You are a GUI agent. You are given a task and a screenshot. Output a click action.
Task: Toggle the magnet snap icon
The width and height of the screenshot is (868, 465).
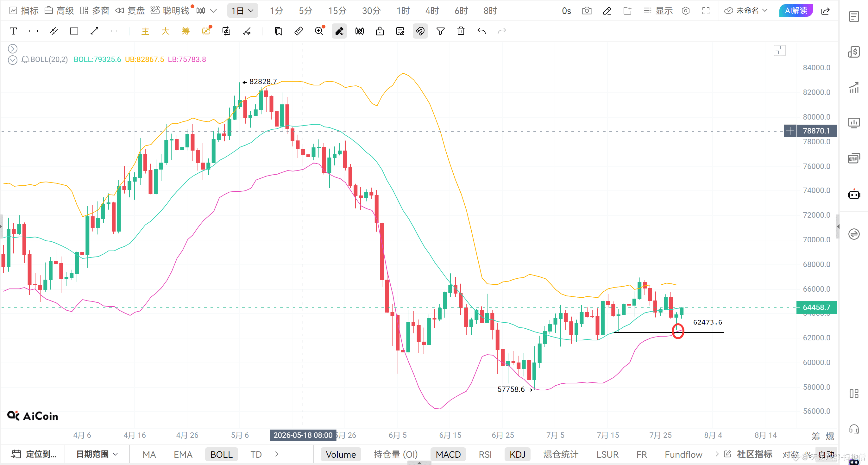coord(420,31)
